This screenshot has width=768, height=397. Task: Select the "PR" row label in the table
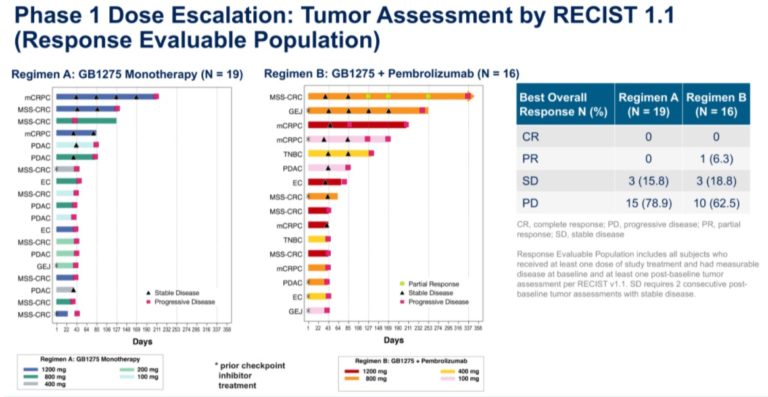tap(530, 159)
